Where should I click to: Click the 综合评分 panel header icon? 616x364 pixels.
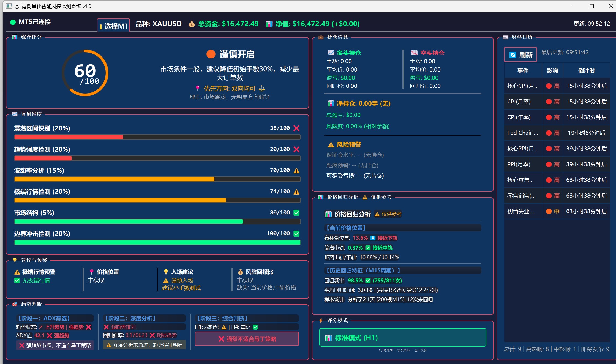coord(15,37)
